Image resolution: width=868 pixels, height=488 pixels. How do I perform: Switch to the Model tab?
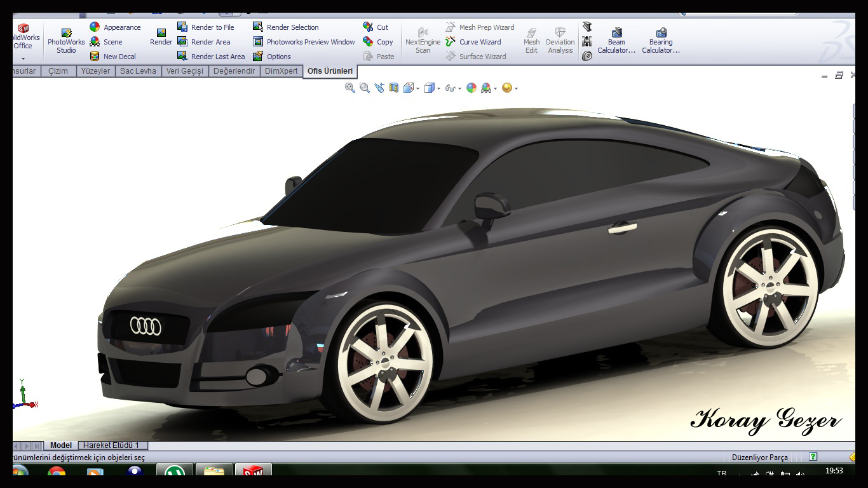61,445
